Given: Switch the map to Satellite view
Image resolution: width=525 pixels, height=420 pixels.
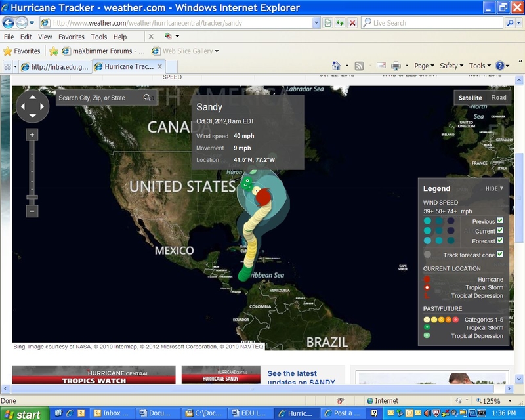Looking at the screenshot, I should click(470, 98).
